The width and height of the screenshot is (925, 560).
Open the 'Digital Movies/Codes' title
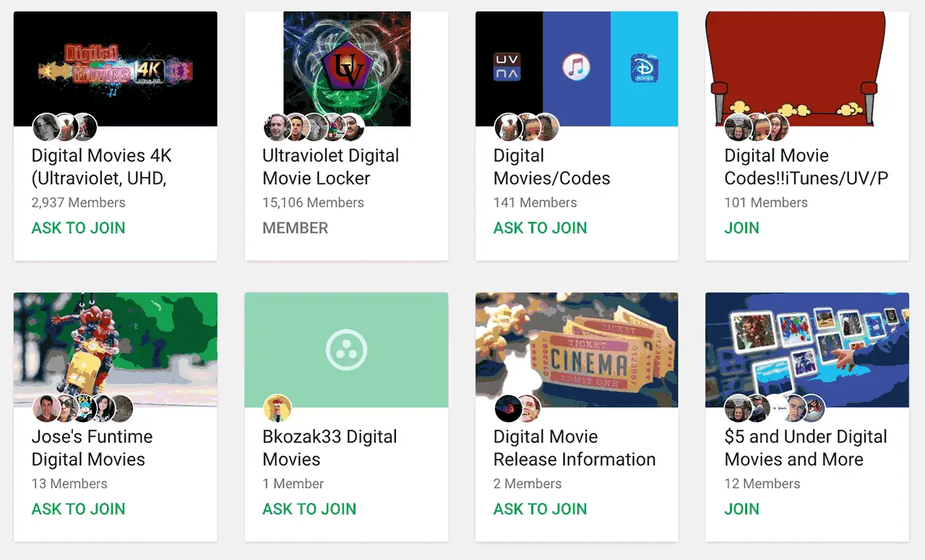[x=552, y=167]
